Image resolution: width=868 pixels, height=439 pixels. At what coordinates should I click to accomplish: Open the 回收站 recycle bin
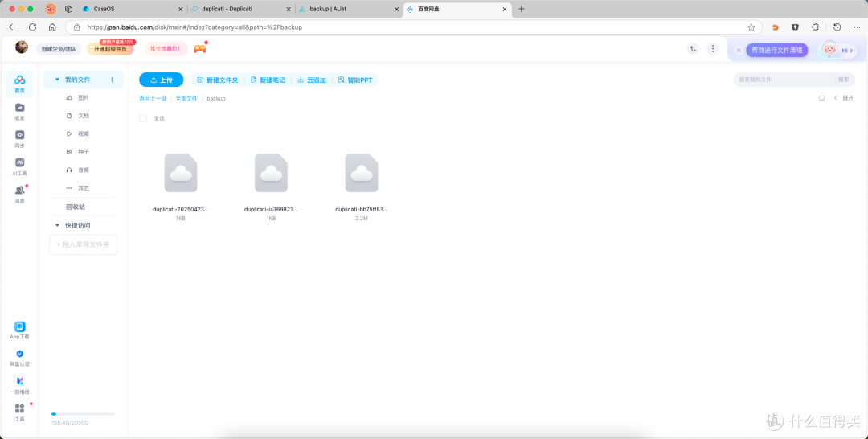coord(76,207)
